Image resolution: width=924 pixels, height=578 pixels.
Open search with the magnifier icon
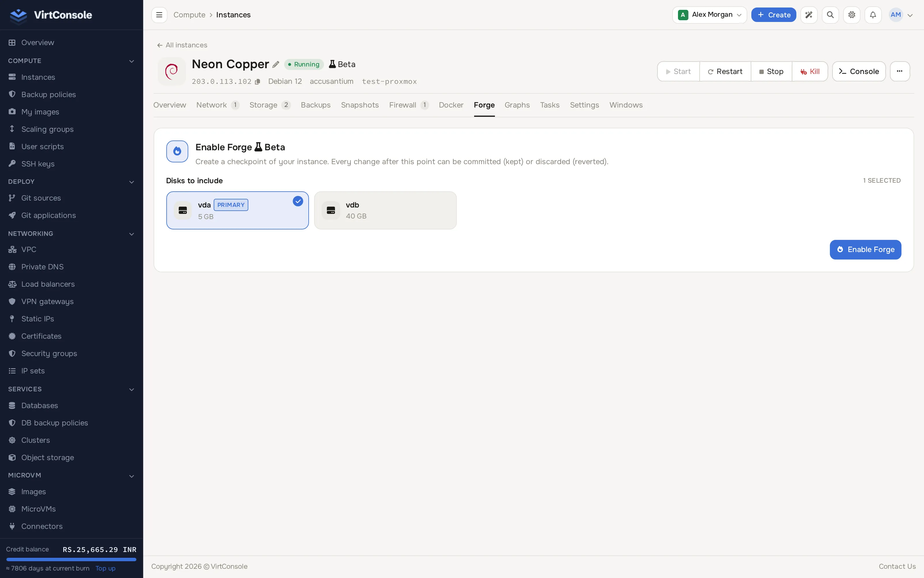[x=830, y=15]
